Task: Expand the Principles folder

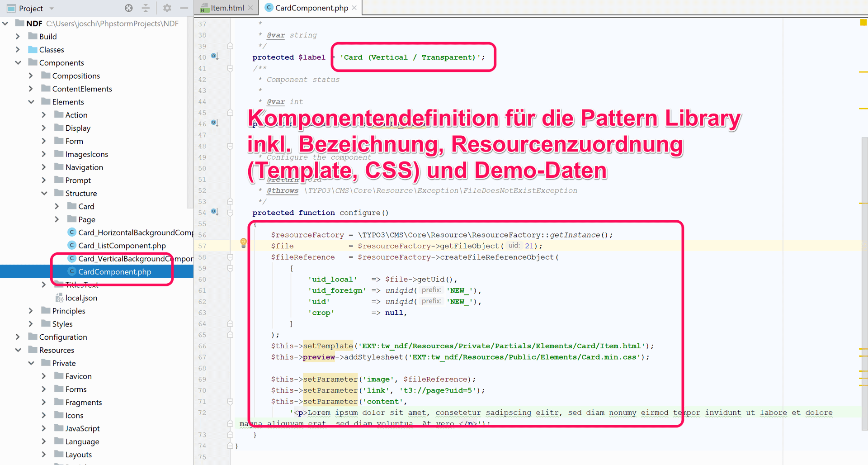Action: [31, 311]
